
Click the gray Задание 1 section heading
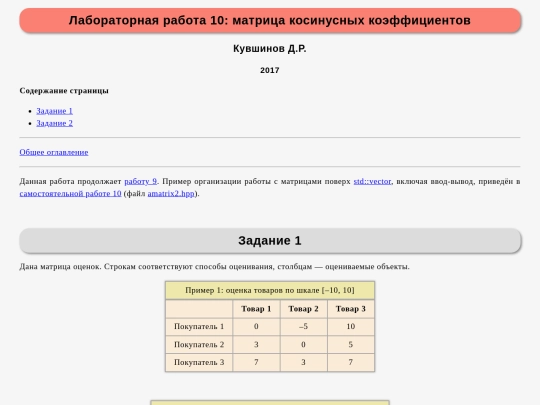pos(270,240)
